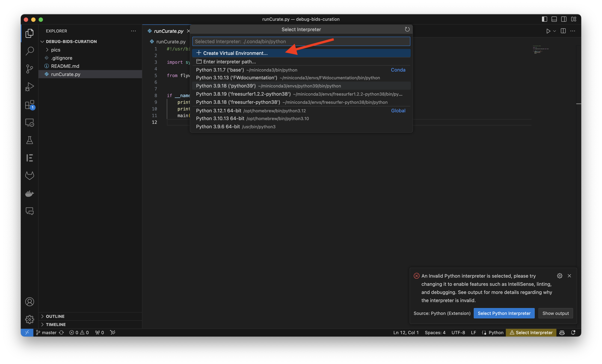Select Python 3.11.7 base conda interpreter
The width and height of the screenshot is (602, 364).
pyautogui.click(x=301, y=70)
